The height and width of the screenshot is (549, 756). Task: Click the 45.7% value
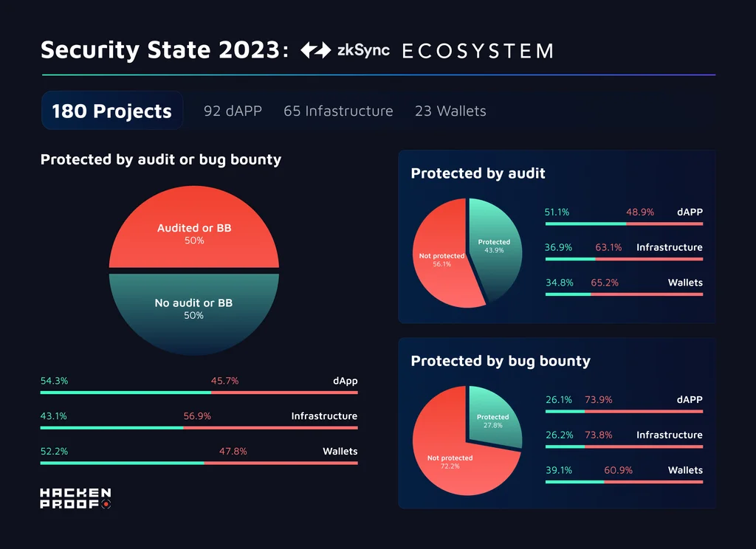[224, 381]
